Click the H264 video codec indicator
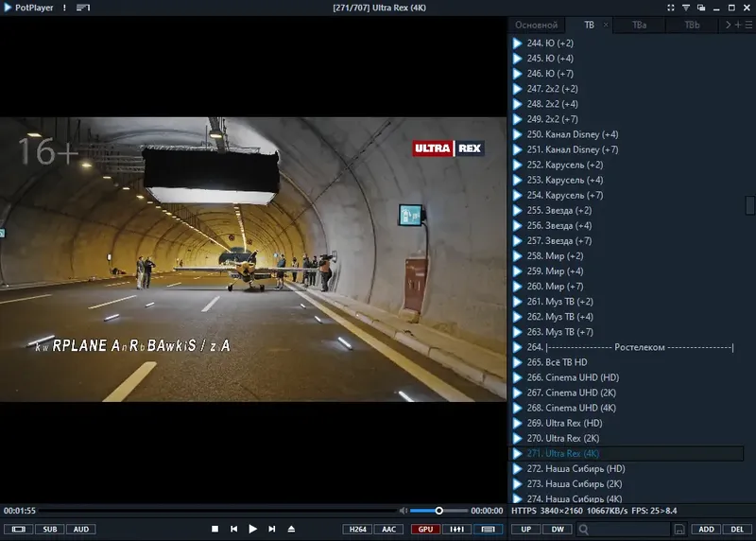Screen dimensions: 756x541 pos(357,530)
